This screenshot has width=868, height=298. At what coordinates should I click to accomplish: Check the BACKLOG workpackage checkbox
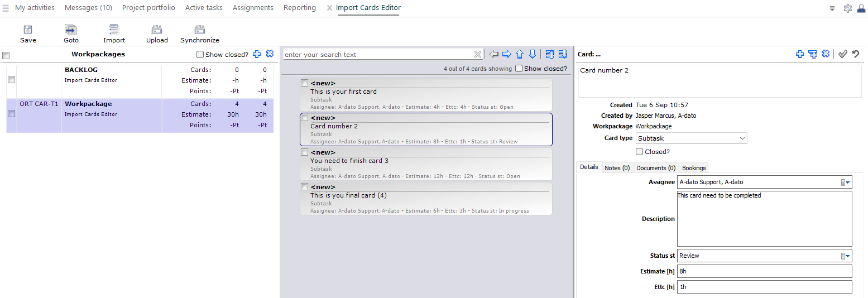[x=11, y=80]
